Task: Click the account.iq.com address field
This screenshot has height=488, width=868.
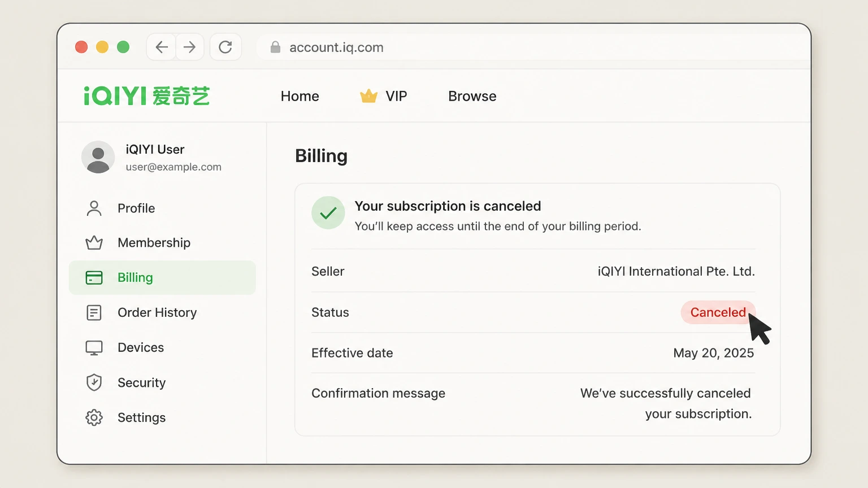Action: [533, 47]
